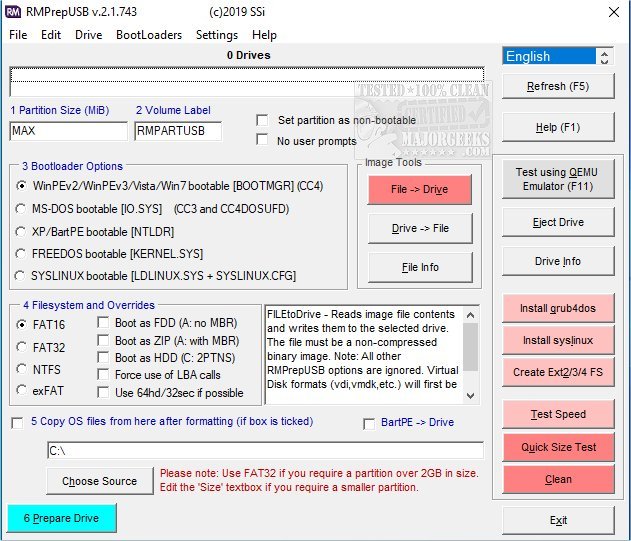This screenshot has width=631, height=541.
Task: Open the Edit menu
Action: coord(51,35)
